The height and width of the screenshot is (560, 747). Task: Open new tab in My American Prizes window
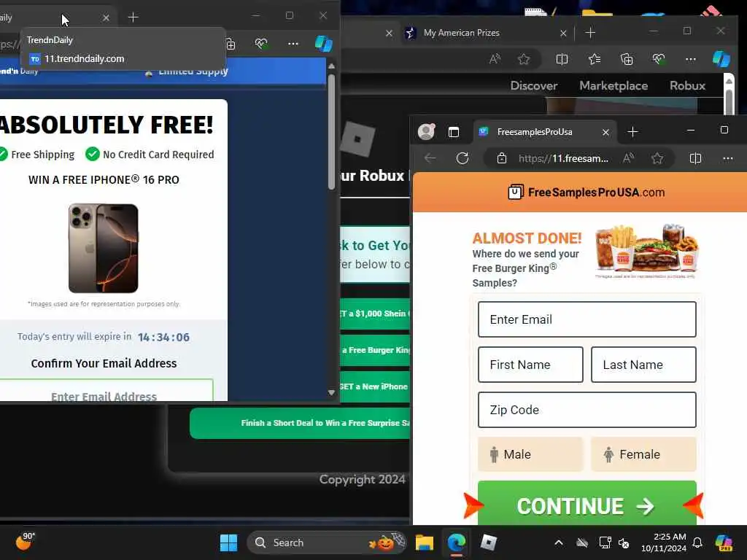coord(590,33)
